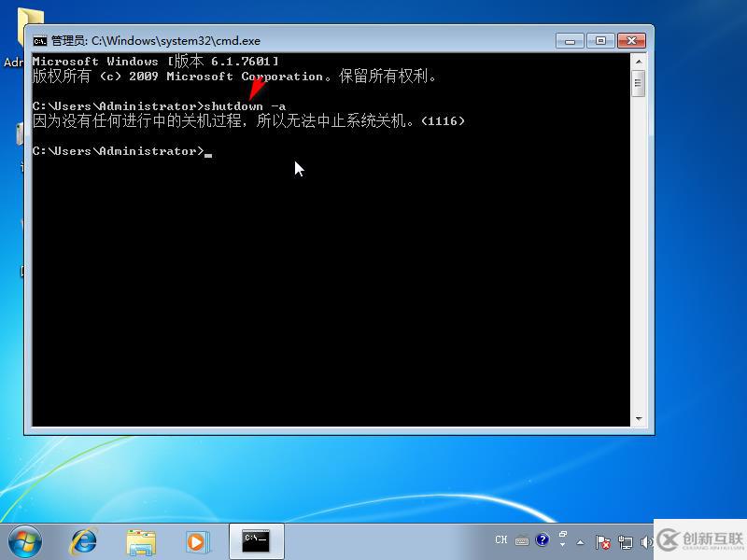Open the language bar Help icon
Screen dimensions: 747x560
543,540
